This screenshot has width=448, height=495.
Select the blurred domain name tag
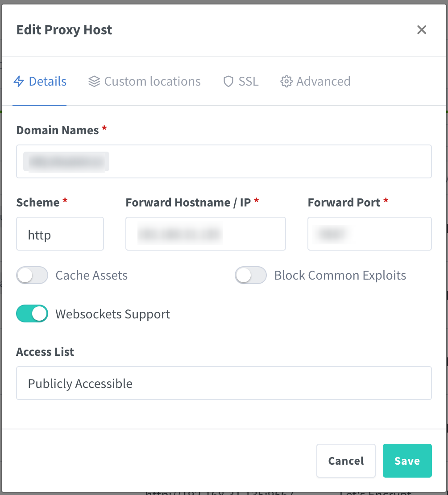point(66,162)
